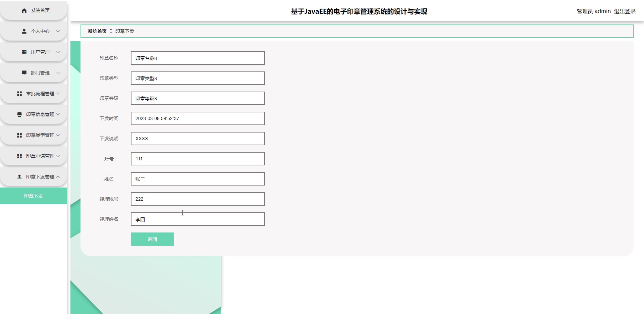Viewport: 644px width, 314px height.
Task: Click the 退出登录 link
Action: pos(625,11)
